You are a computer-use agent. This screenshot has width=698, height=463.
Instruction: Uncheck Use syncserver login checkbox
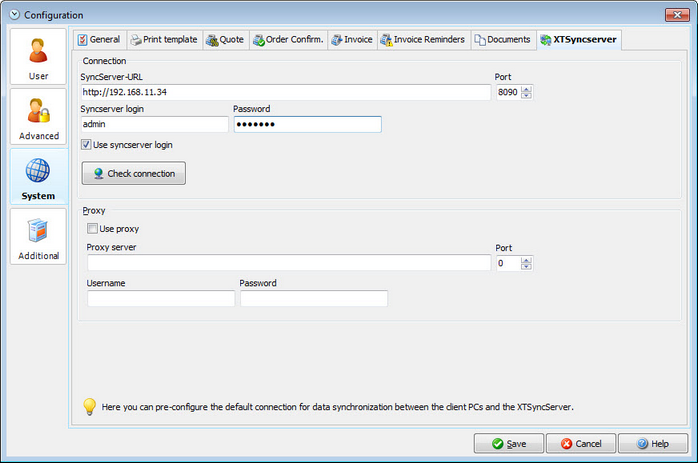(x=86, y=145)
